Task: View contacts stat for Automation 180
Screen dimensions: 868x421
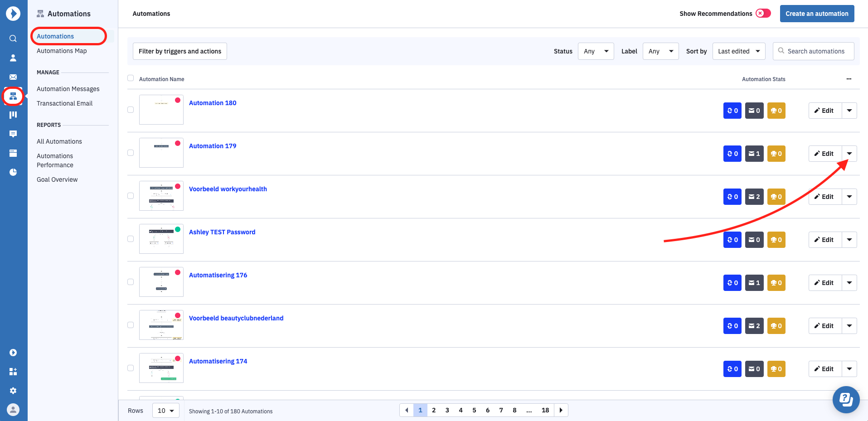Action: click(732, 111)
